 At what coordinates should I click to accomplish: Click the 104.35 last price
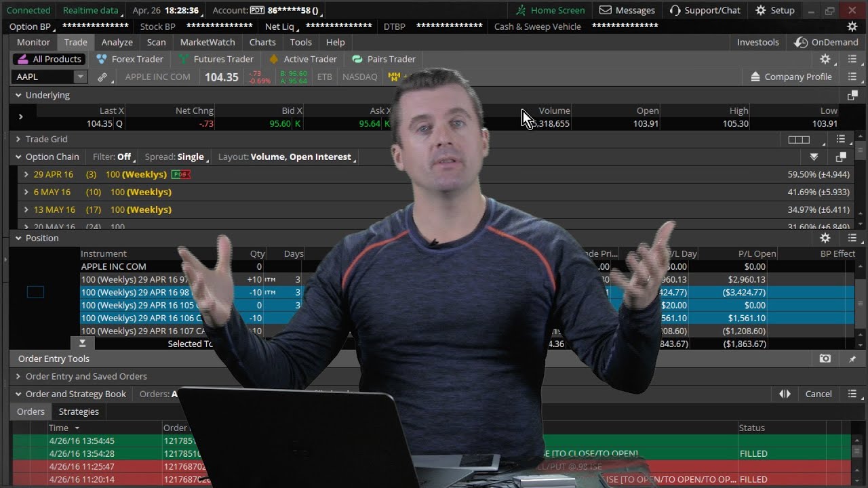click(222, 77)
